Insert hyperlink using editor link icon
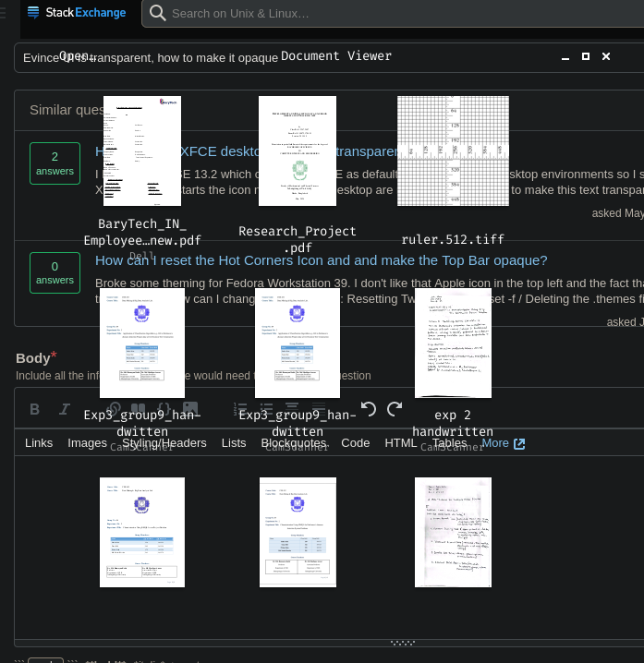The height and width of the screenshot is (663, 644). 114,409
